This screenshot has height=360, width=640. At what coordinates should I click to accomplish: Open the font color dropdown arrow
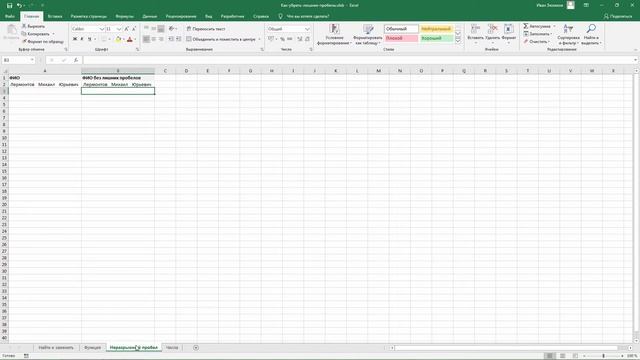click(135, 39)
